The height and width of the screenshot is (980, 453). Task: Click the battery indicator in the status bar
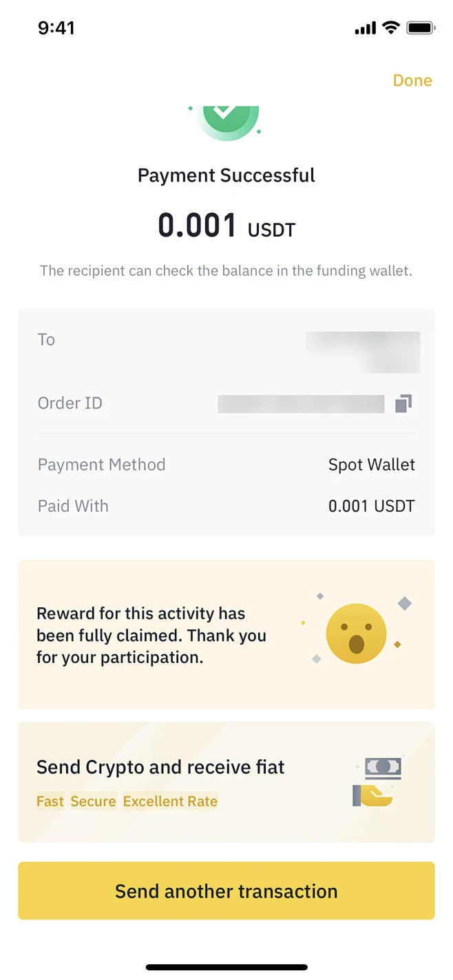pos(421,28)
